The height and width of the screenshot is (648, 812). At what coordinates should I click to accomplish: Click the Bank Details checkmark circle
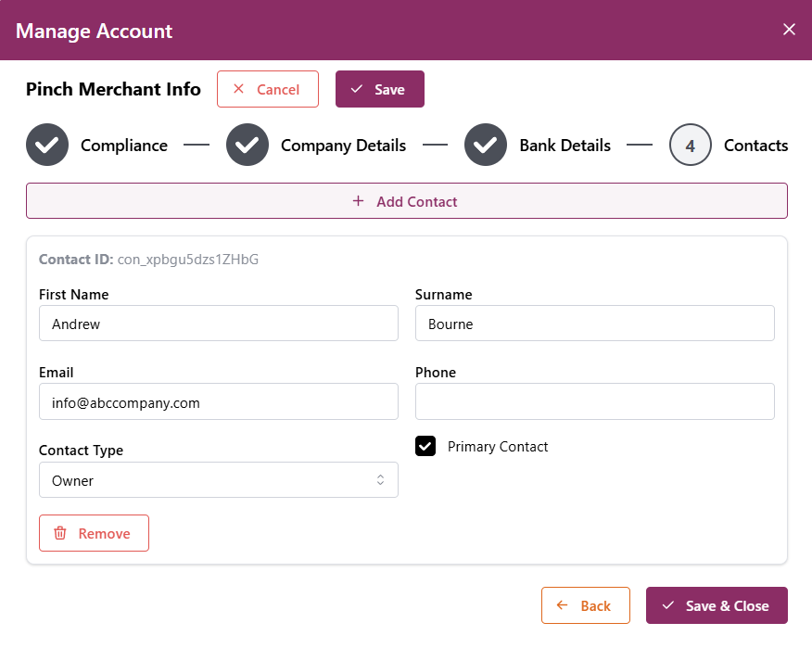click(486, 146)
